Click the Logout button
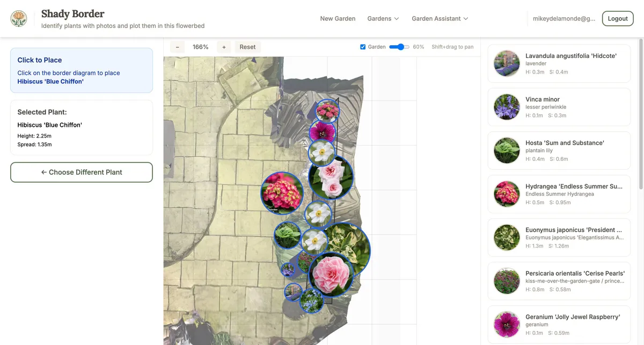Screen dimensions: 644x345 coord(617,18)
